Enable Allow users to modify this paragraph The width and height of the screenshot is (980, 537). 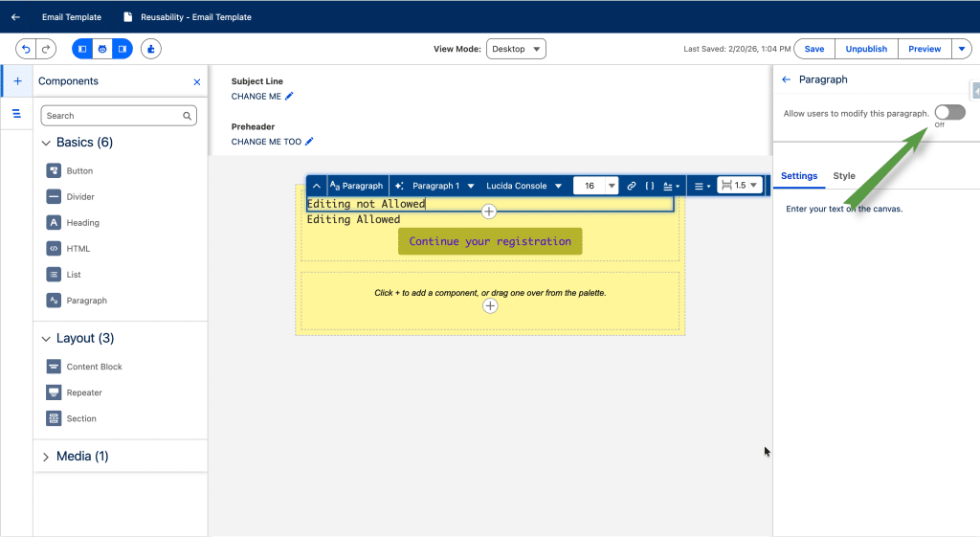click(949, 113)
